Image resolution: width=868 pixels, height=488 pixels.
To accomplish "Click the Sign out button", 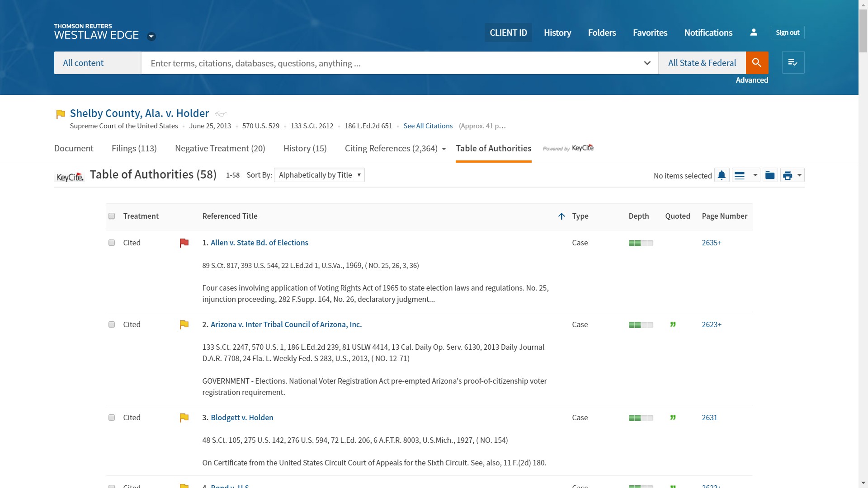I will click(787, 33).
